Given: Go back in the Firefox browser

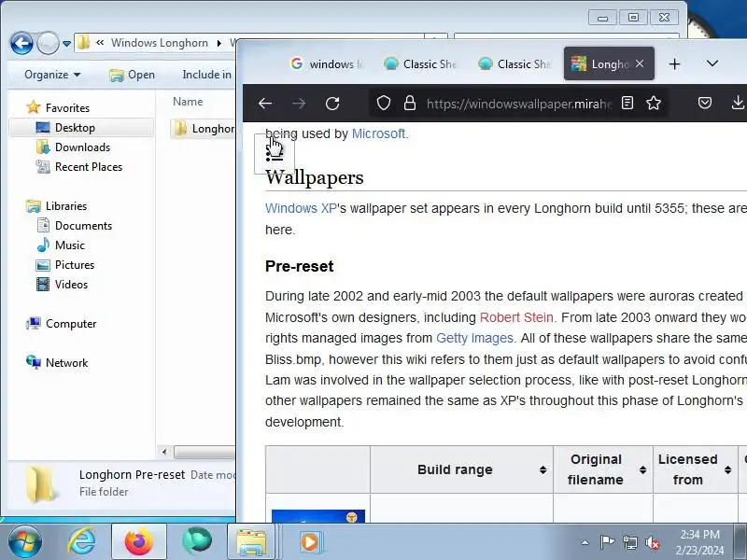Looking at the screenshot, I should [265, 103].
